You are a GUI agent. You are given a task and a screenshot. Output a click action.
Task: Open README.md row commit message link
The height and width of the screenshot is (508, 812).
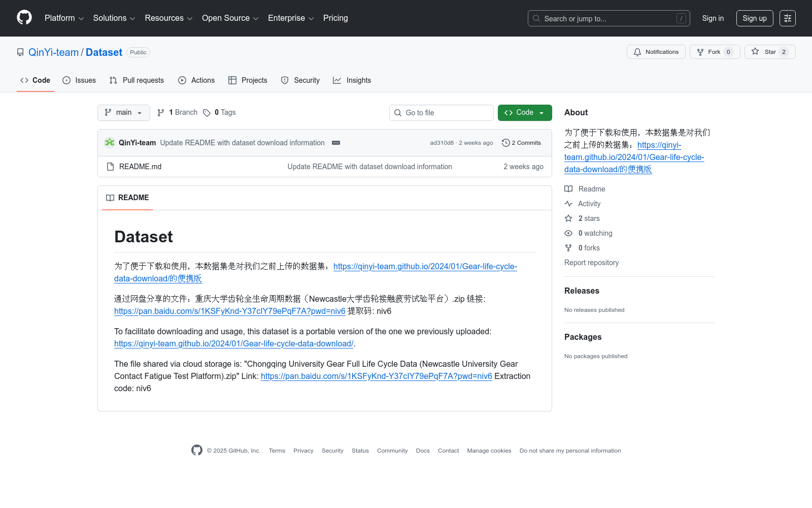[369, 167]
